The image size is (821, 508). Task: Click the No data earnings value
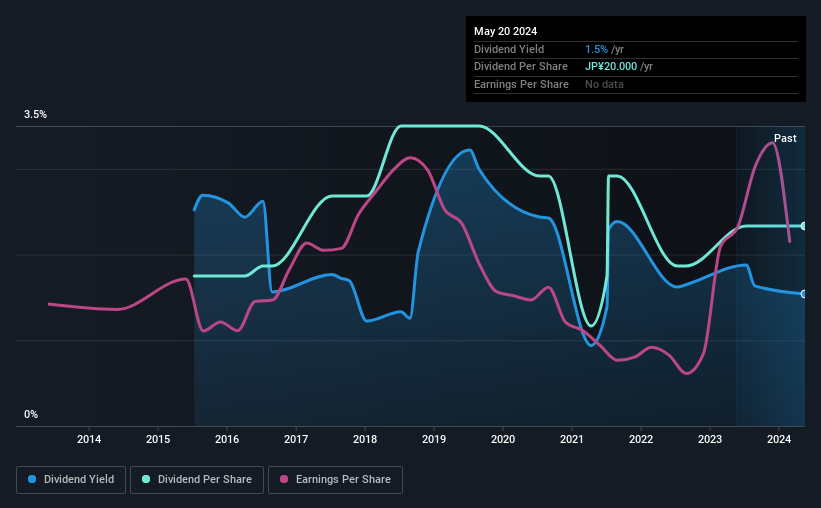[604, 84]
